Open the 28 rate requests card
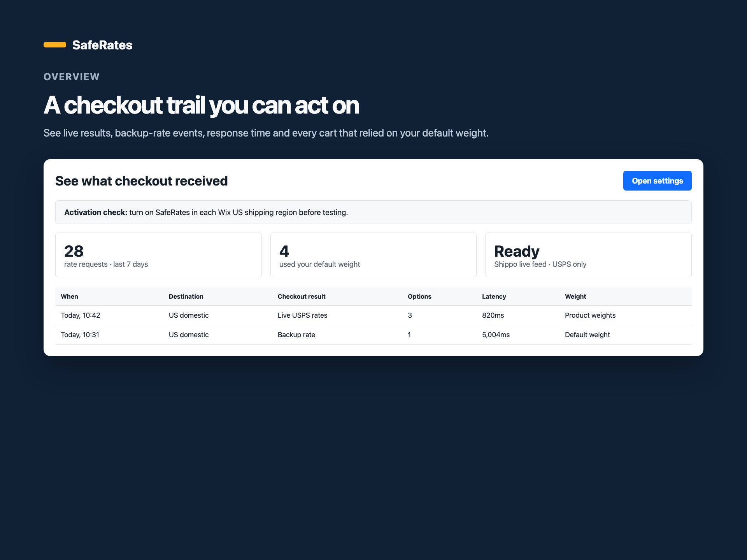747x560 pixels. (x=158, y=255)
